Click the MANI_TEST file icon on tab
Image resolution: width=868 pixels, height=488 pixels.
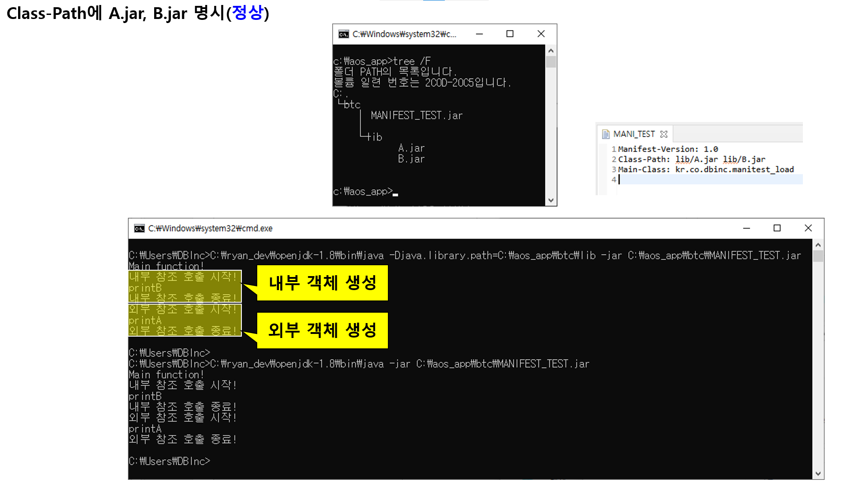tap(606, 134)
